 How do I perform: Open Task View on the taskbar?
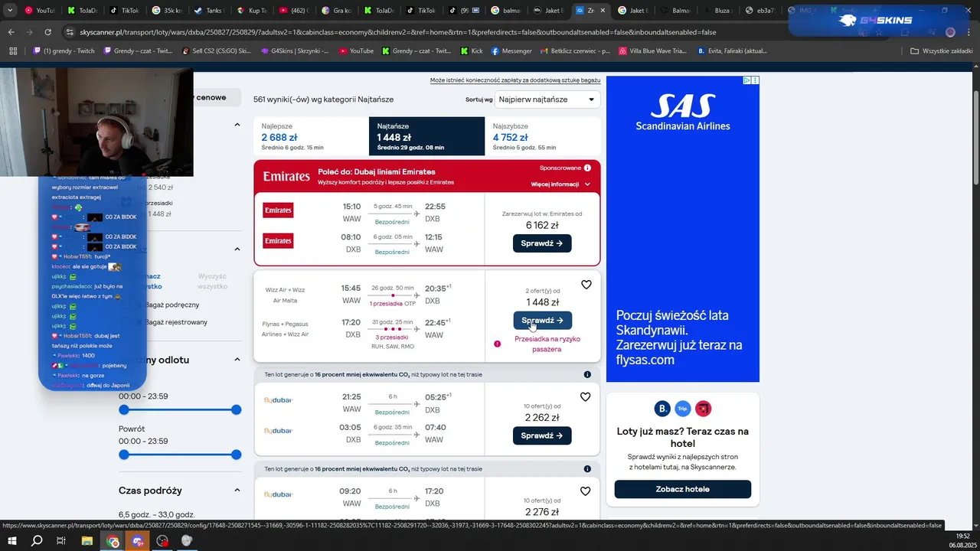[62, 541]
